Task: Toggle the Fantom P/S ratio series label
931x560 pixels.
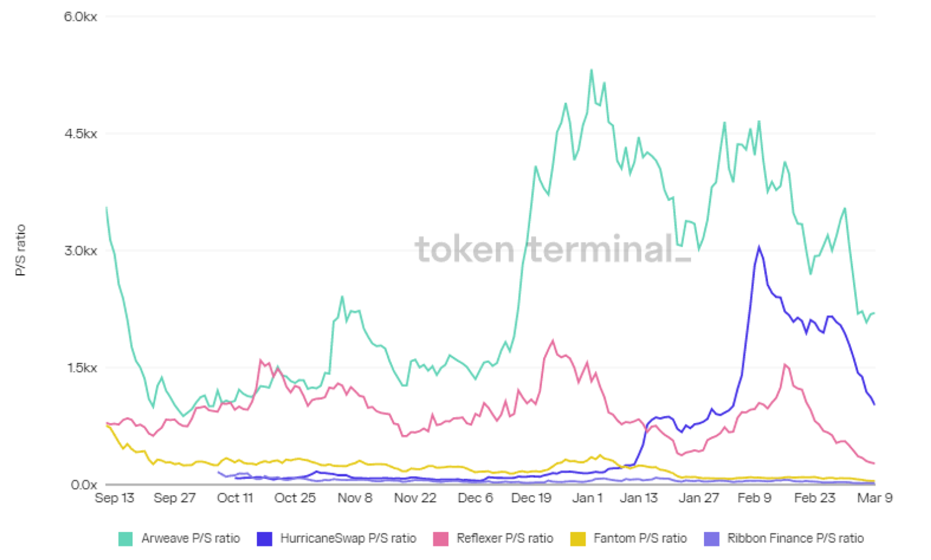Action: click(640, 538)
